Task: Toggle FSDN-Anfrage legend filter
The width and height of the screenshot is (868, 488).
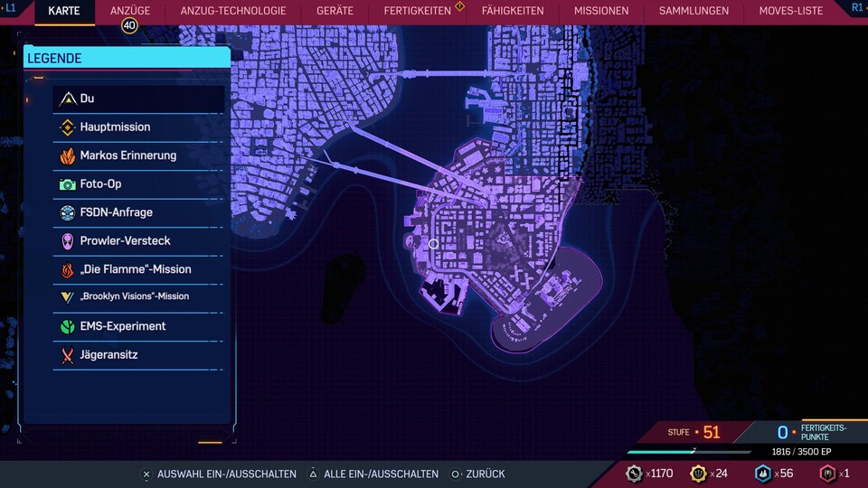Action: (x=138, y=212)
